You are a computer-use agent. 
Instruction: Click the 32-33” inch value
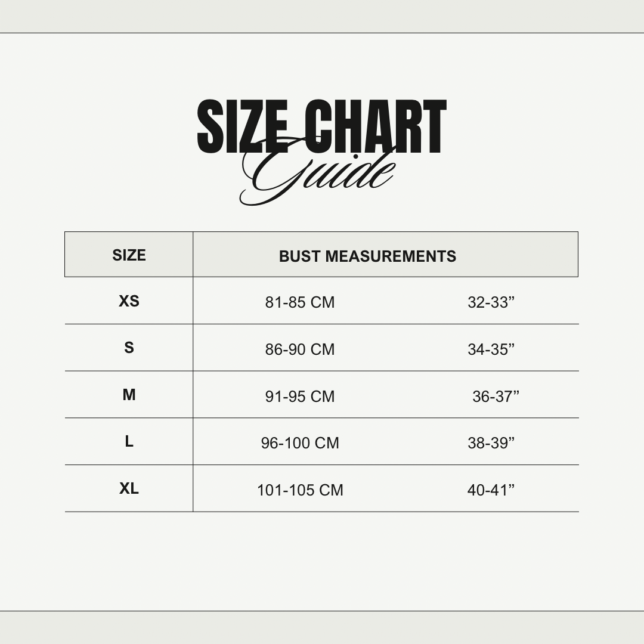click(x=491, y=302)
